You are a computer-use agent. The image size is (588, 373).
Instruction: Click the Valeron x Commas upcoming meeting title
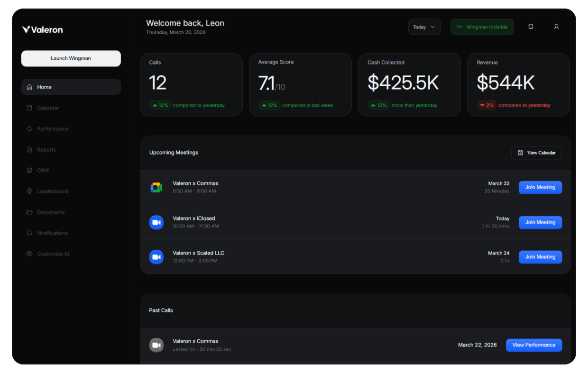click(x=195, y=183)
